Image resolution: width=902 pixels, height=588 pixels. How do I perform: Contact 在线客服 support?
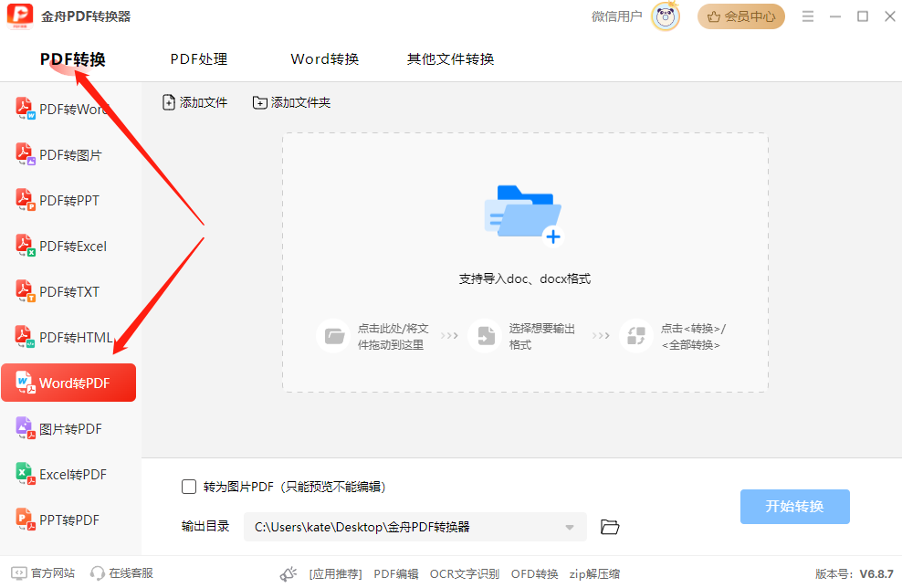122,573
